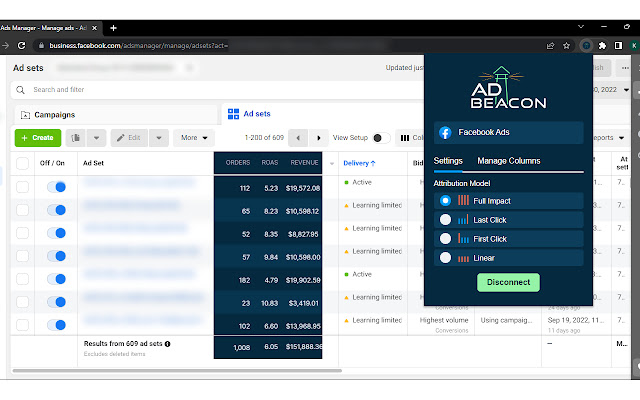Click the duplicate ad set icon
640x400 pixels.
click(x=76, y=138)
